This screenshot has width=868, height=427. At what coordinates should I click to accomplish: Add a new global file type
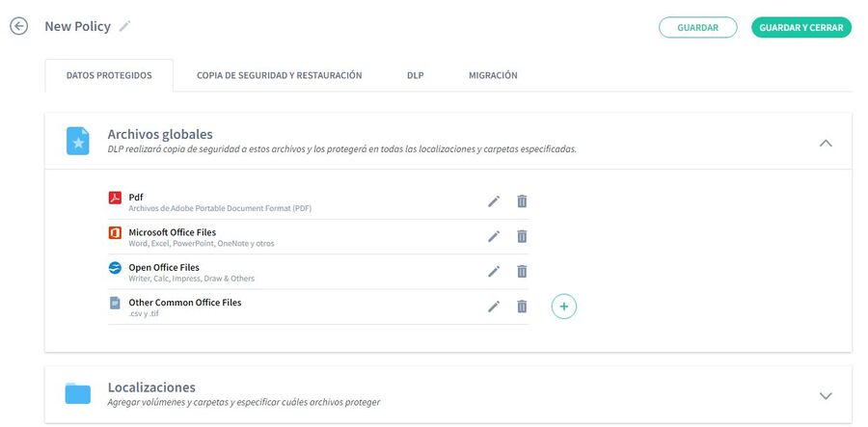pos(564,307)
